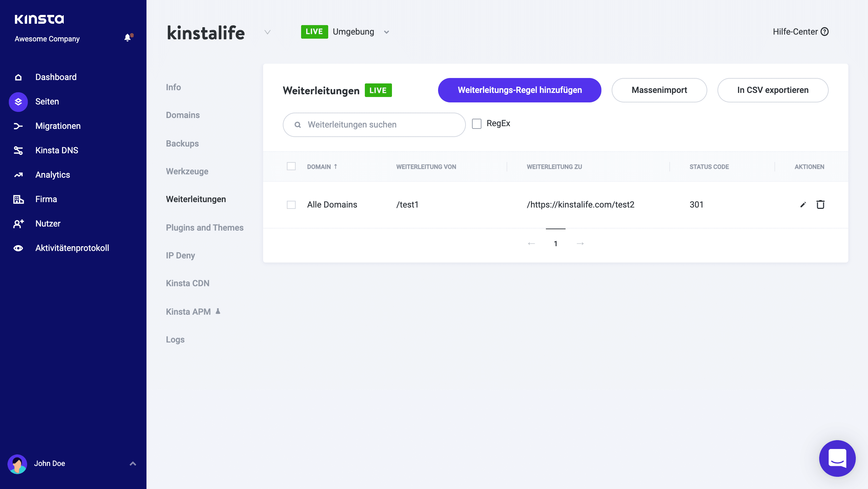The height and width of the screenshot is (489, 868).
Task: Open the Dashboard from the sidebar
Action: [x=18, y=77]
